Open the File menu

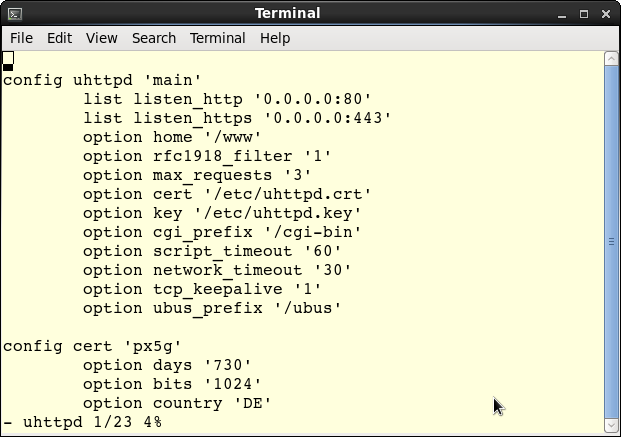(21, 38)
